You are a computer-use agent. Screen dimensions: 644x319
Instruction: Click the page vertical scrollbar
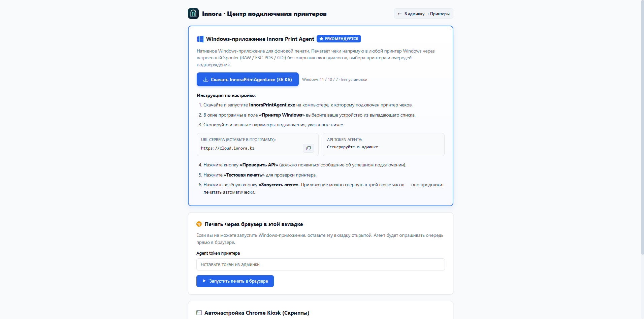click(642, 128)
